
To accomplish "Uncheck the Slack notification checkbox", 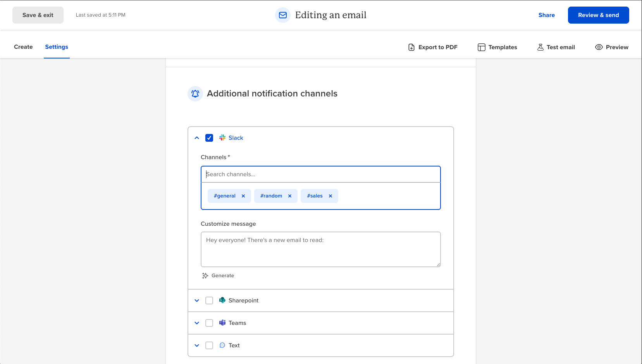I will pyautogui.click(x=209, y=138).
